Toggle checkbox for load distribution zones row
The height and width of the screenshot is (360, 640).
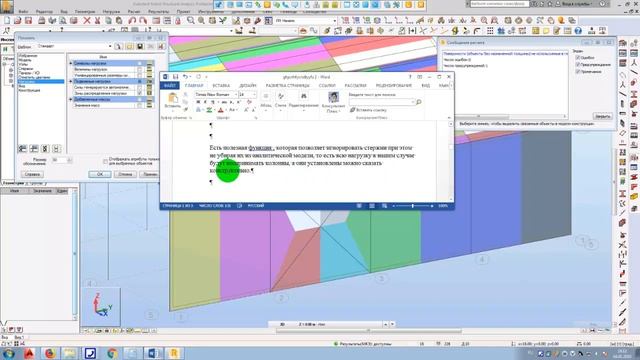[140, 93]
